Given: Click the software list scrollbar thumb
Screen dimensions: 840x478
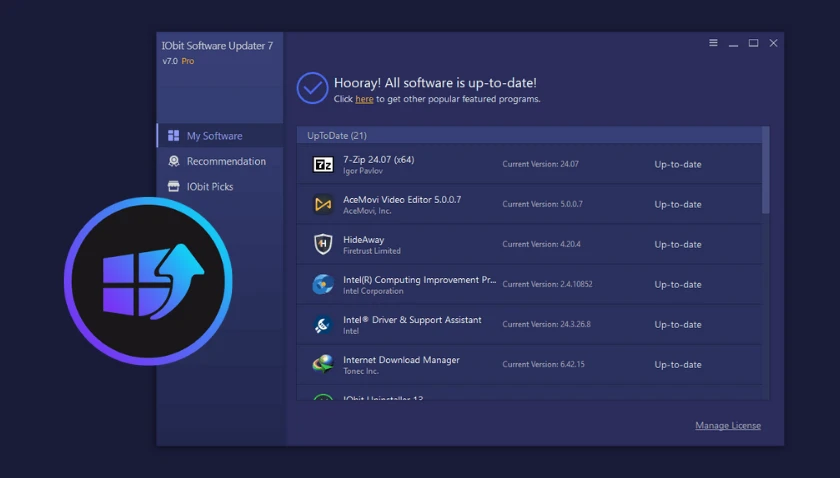Looking at the screenshot, I should pyautogui.click(x=766, y=170).
